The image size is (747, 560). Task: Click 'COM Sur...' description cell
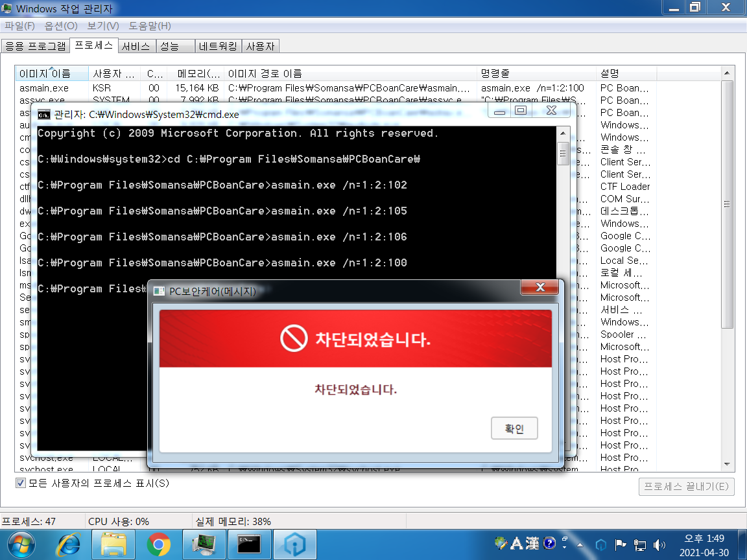(624, 199)
